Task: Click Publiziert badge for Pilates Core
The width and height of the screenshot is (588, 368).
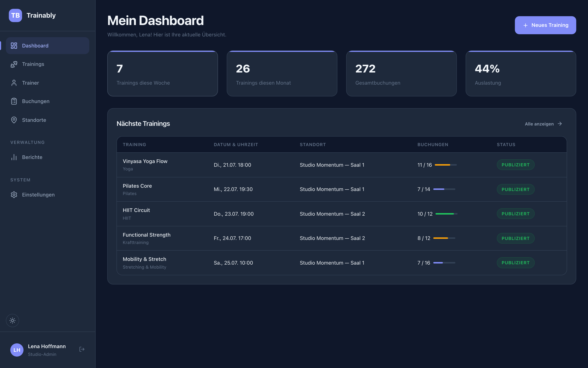Action: (x=516, y=189)
